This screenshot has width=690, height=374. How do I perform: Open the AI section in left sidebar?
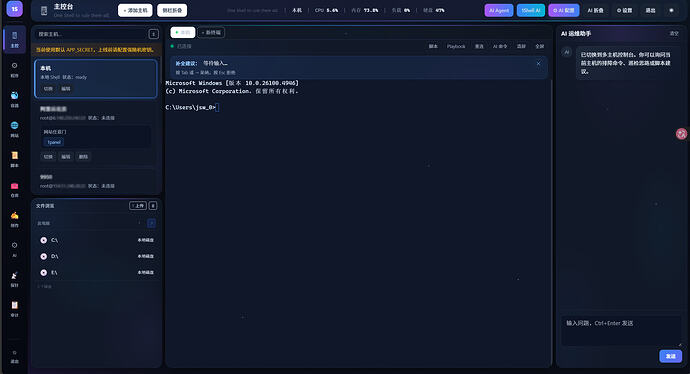point(15,249)
